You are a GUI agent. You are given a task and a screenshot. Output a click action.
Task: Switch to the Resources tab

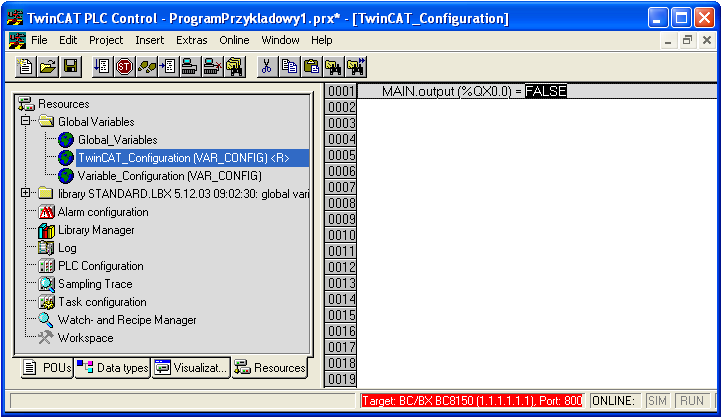[270, 368]
